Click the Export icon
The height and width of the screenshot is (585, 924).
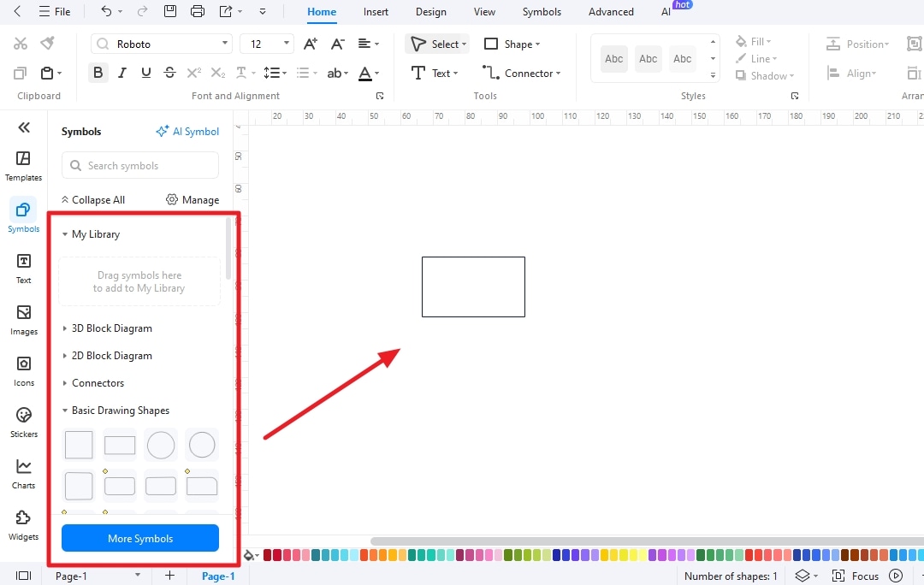pos(226,11)
